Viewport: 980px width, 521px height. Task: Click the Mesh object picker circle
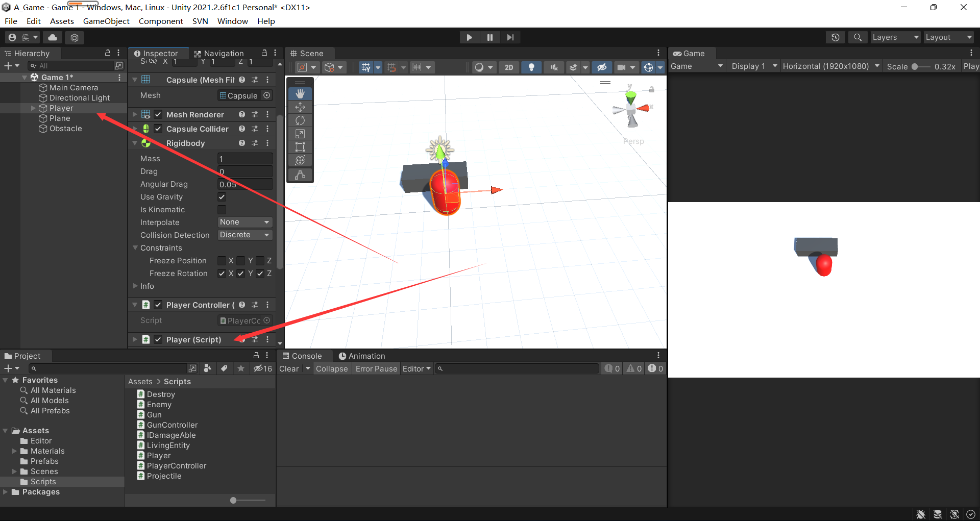coord(266,95)
